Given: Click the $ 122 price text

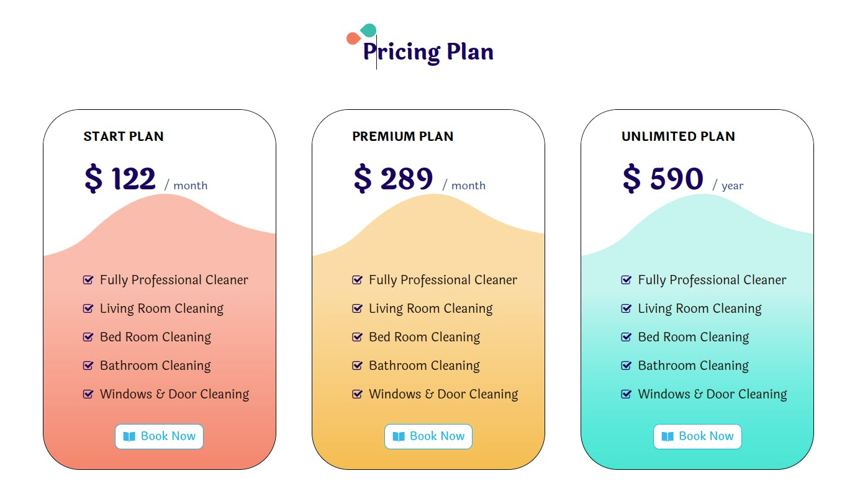Looking at the screenshot, I should tap(120, 179).
